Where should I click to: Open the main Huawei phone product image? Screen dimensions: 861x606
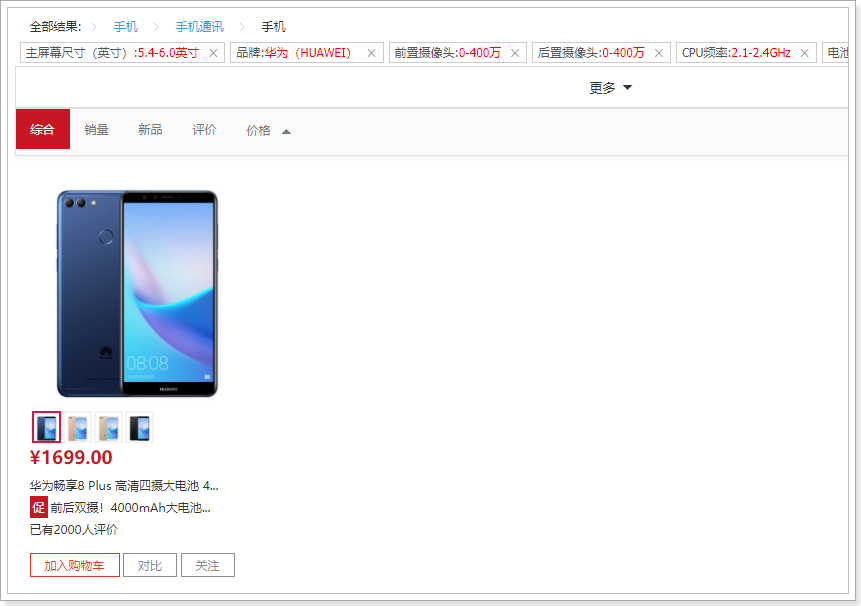coord(136,293)
